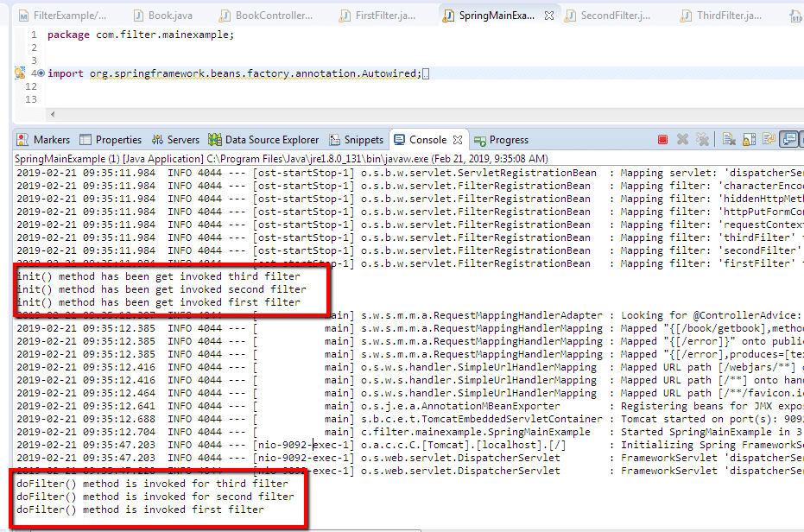
Task: Expand the folded import statements
Action: pos(41,74)
